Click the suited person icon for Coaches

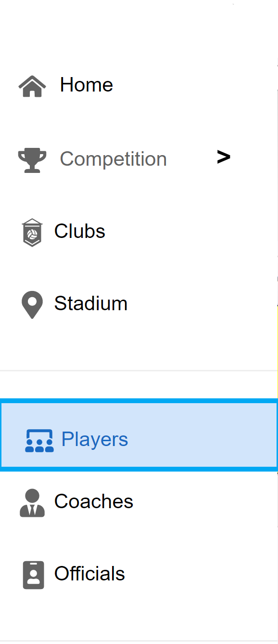click(x=32, y=503)
